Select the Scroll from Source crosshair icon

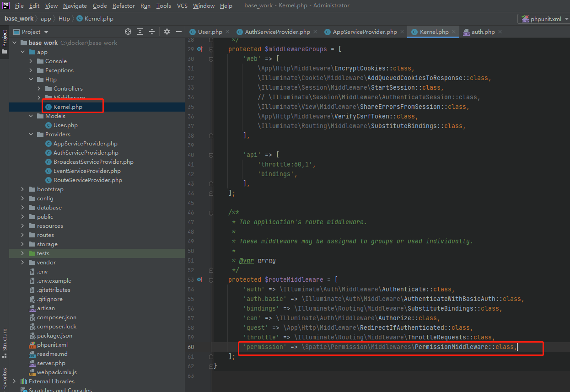coord(128,32)
